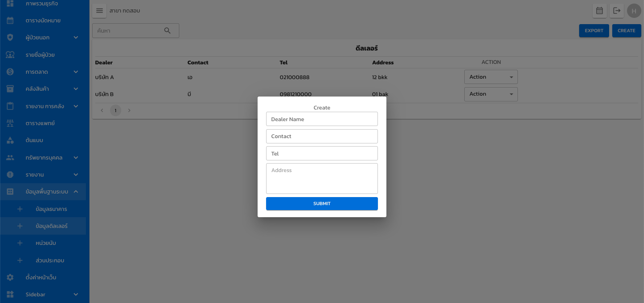Viewport: 644px width, 303px height.
Task: Click plus icon beside ส่วนประกอบ
Action: [x=20, y=261]
